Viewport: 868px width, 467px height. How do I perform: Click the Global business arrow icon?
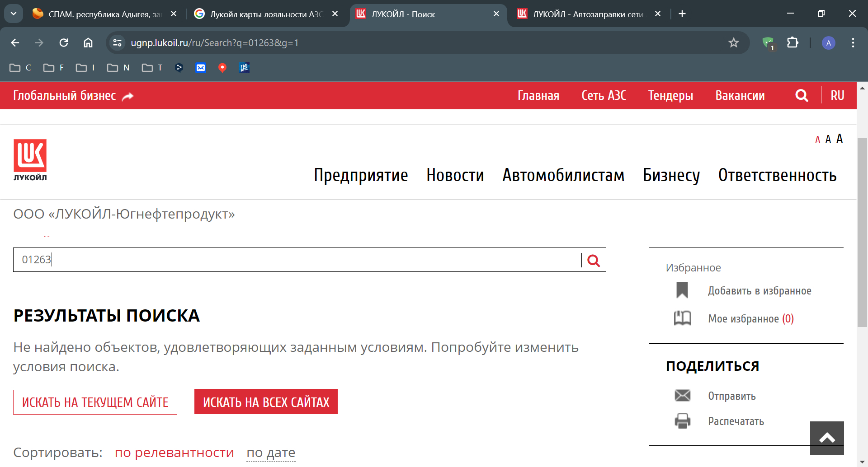tap(128, 96)
